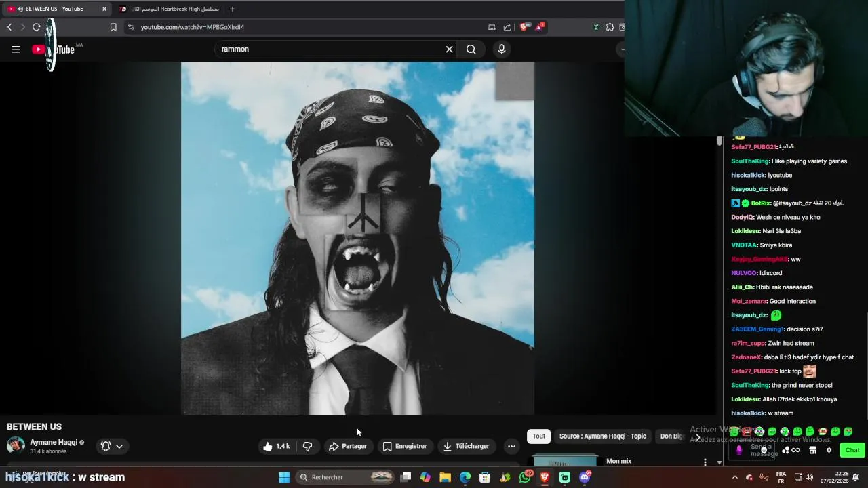Open the volume speaker tray icon
868x488 pixels.
(x=809, y=477)
